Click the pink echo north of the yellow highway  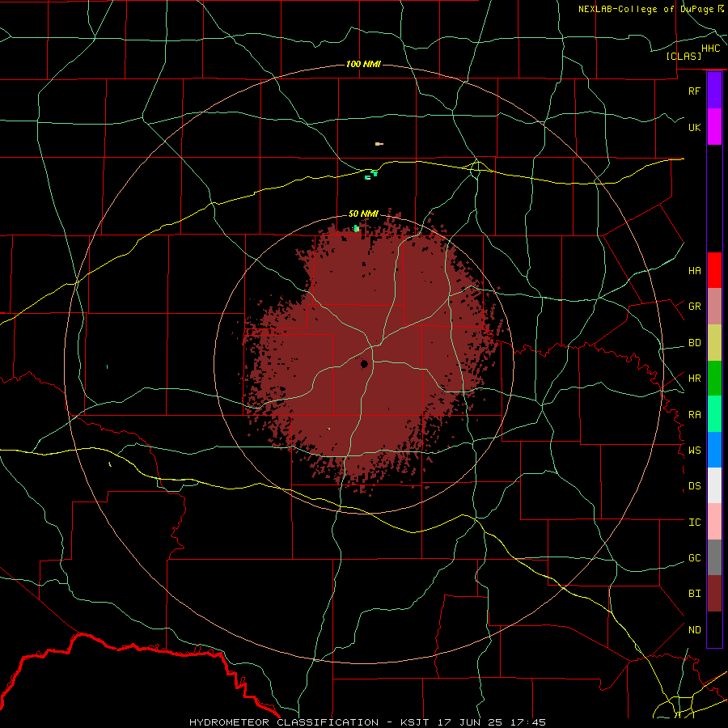coord(379,144)
